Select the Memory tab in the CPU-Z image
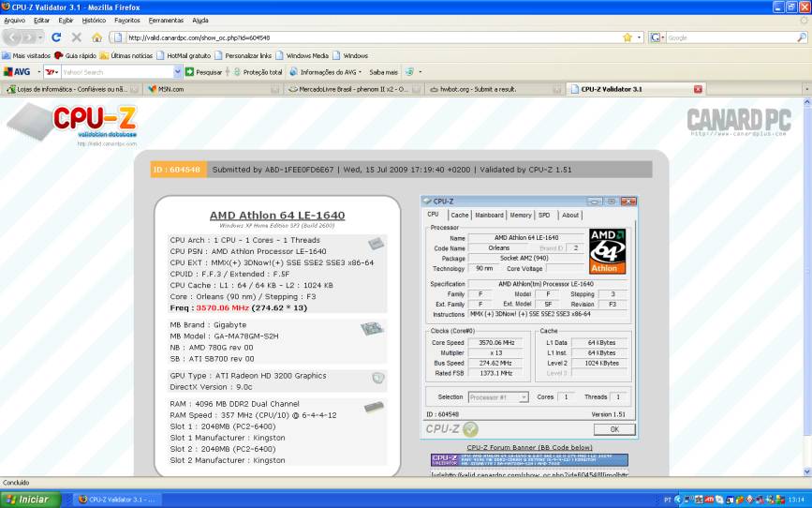Image resolution: width=812 pixels, height=508 pixels. tap(521, 216)
